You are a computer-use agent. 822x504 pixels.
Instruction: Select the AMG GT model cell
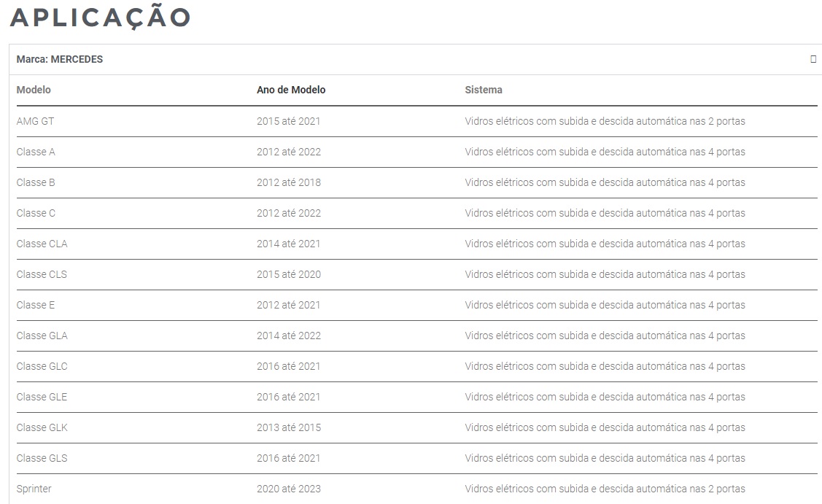click(35, 121)
